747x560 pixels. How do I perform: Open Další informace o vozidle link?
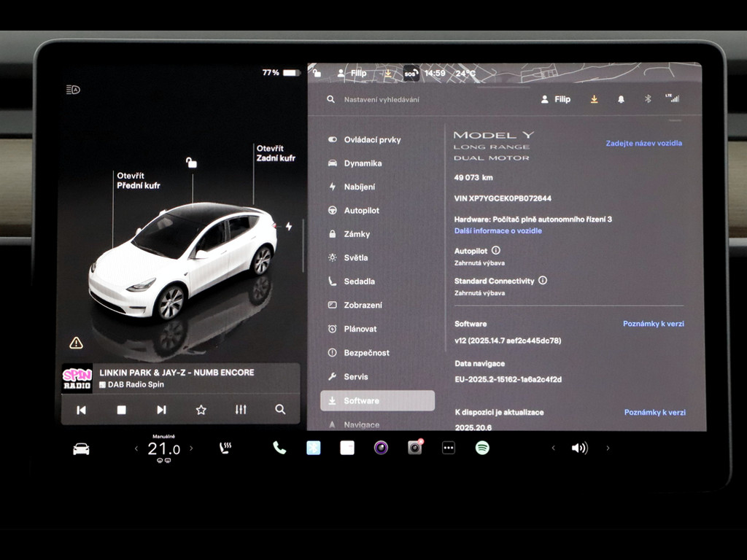click(498, 230)
